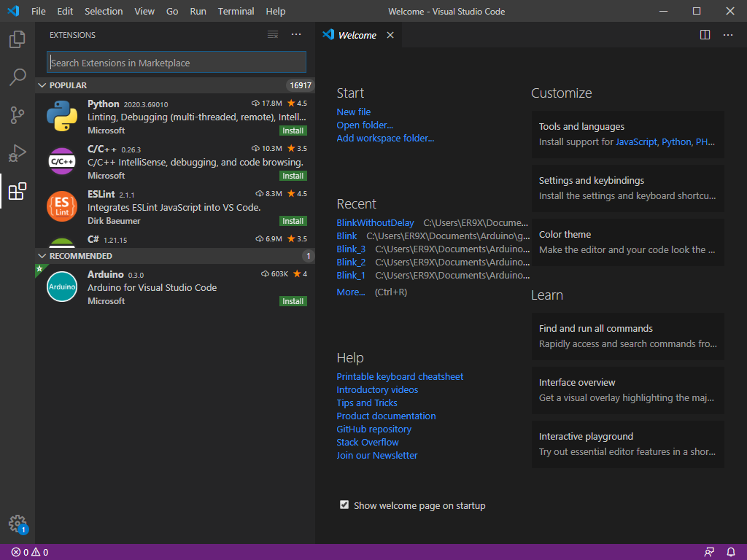Click the Python extension logo

[x=62, y=116]
